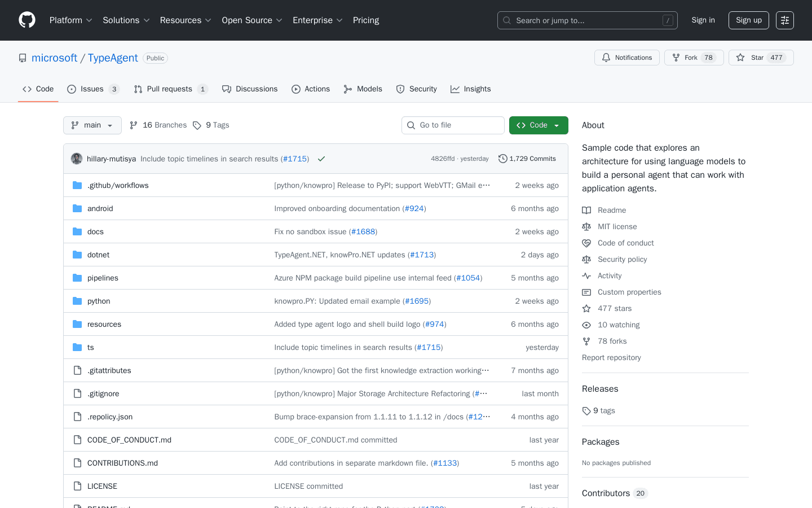Open the GitHub home logo
The height and width of the screenshot is (508, 812).
(x=27, y=20)
